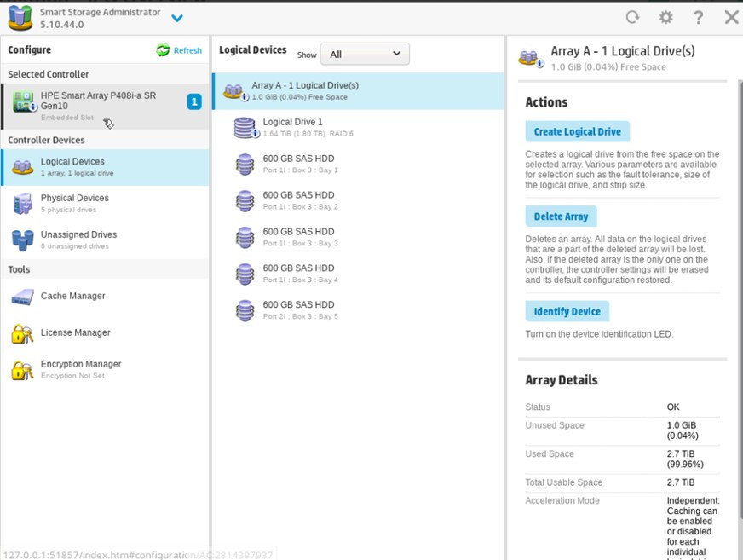Click the Bay 4 600 GB SAS HDD icon
The width and height of the screenshot is (743, 560).
click(x=245, y=274)
